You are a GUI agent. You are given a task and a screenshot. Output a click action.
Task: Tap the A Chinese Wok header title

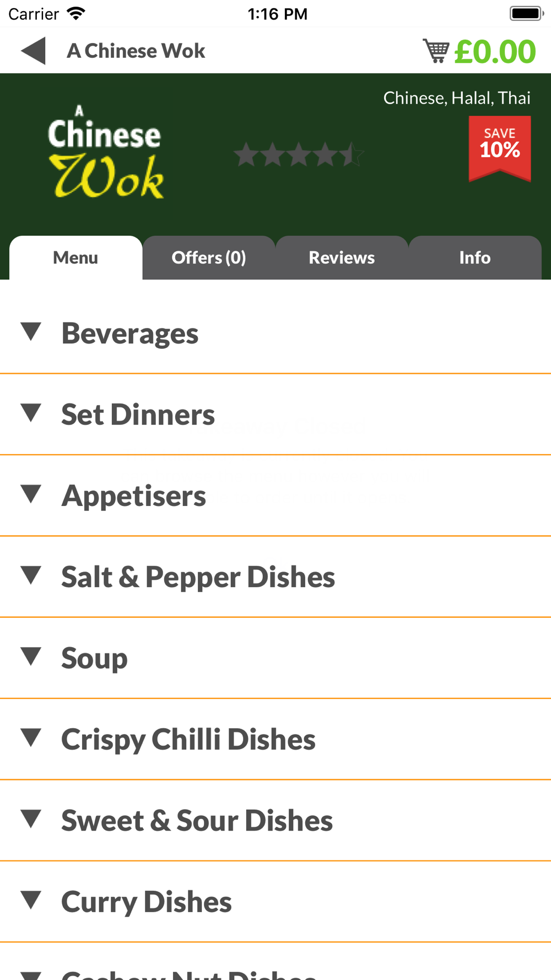click(x=136, y=51)
